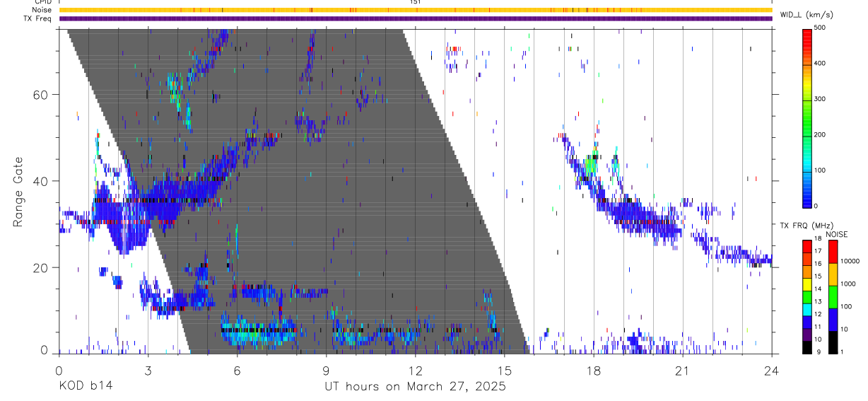This screenshot has width=868, height=401.
Task: Click the 15 label on the TX FRQ scale
Action: [x=818, y=277]
